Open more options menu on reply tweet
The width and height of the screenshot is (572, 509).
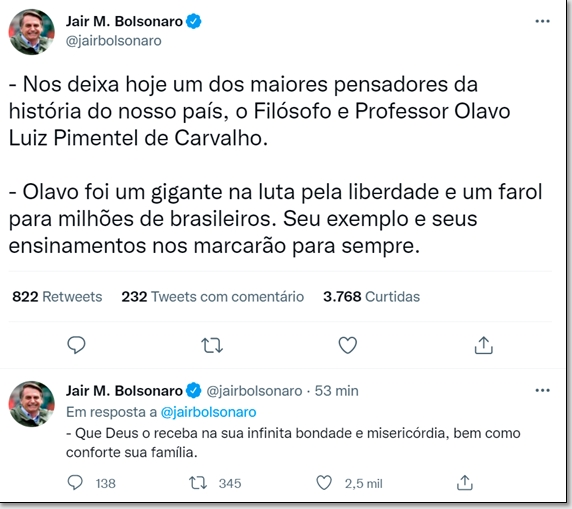(542, 390)
